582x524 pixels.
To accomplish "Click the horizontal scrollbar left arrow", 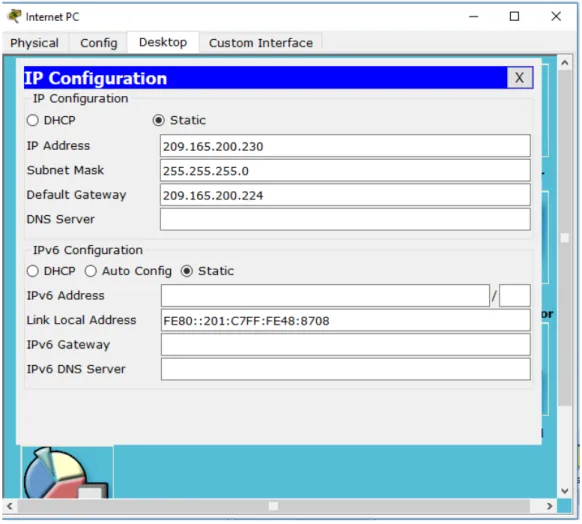I will 10,506.
